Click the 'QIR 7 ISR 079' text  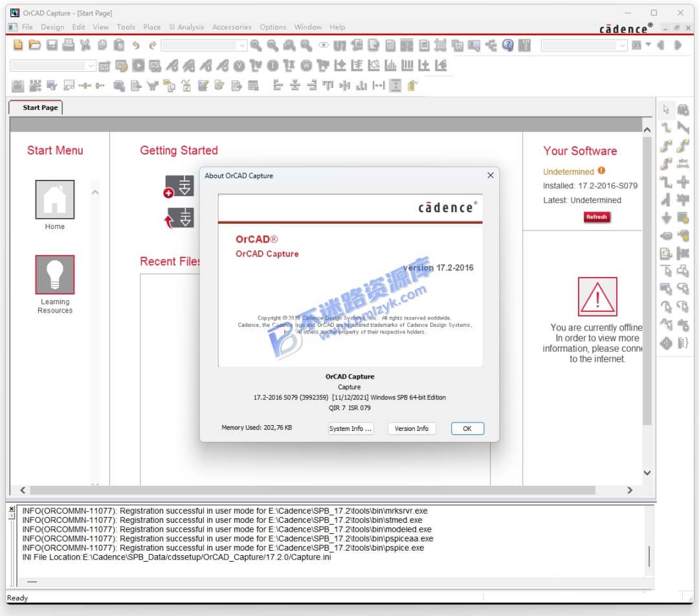pyautogui.click(x=349, y=408)
